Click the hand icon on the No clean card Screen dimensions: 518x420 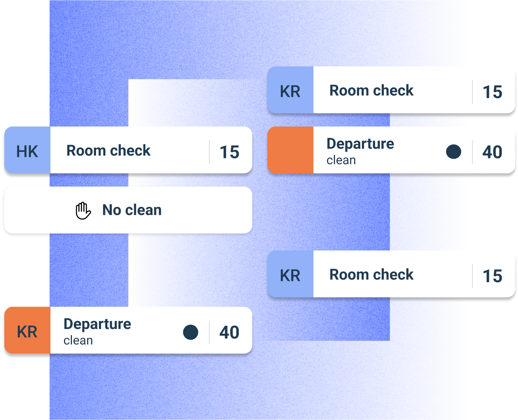pyautogui.click(x=83, y=211)
